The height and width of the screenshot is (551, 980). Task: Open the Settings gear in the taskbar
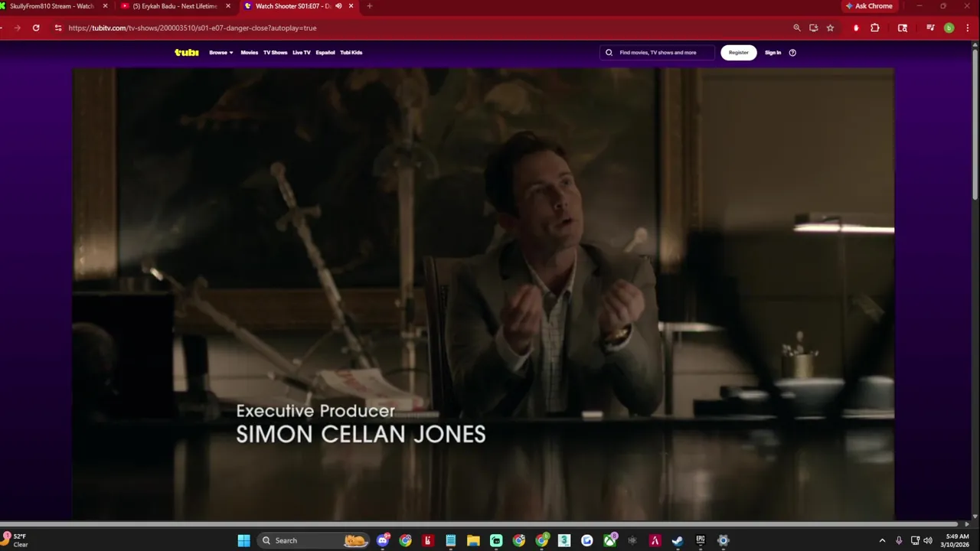pyautogui.click(x=723, y=540)
